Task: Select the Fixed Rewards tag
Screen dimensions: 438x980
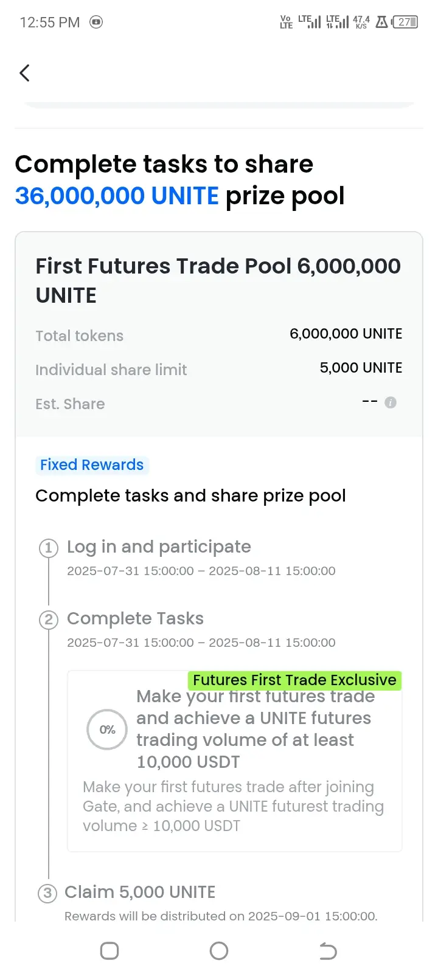Action: click(92, 465)
